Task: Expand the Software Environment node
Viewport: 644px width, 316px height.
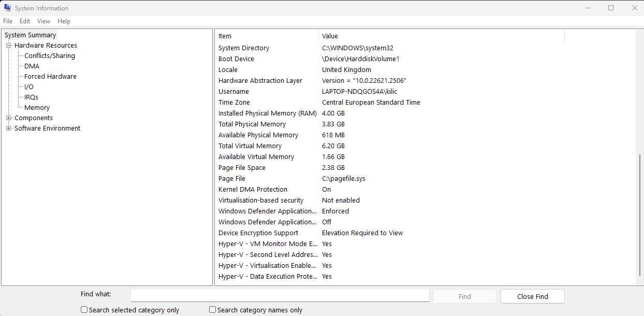Action: [9, 128]
